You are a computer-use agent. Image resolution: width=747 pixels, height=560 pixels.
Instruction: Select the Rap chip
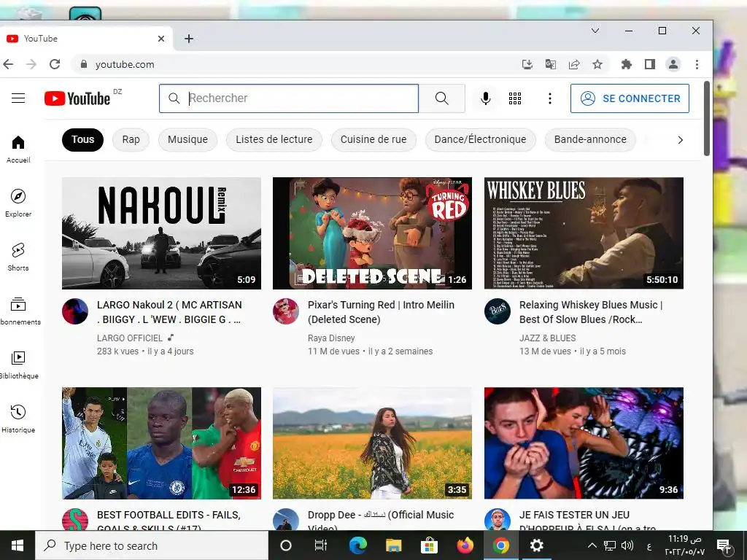pos(131,139)
